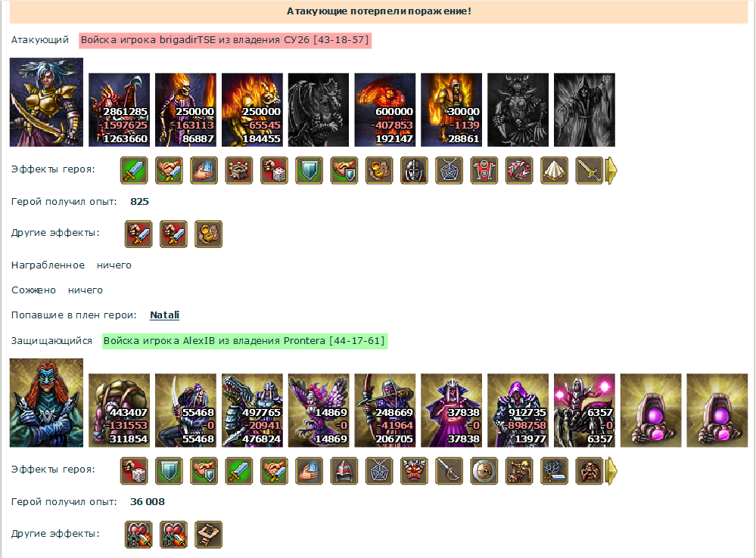Click the fortress effect icon in attacker effects
The image size is (756, 558).
click(x=238, y=171)
